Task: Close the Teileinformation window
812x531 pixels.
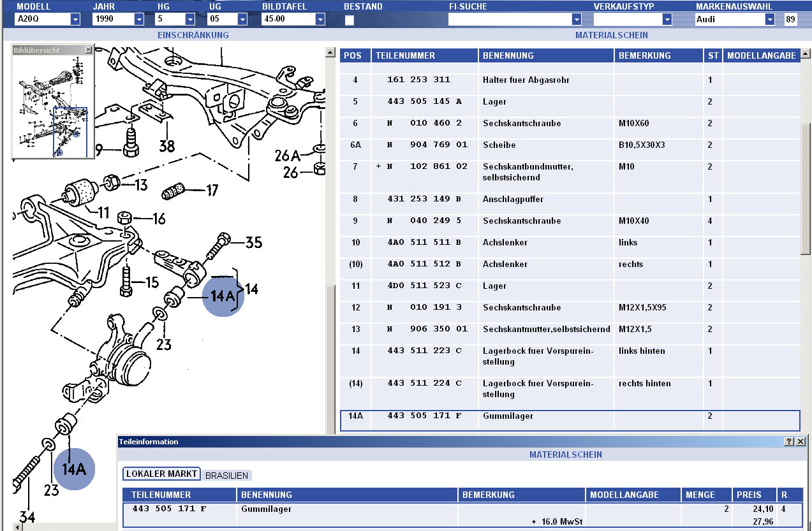Action: click(x=801, y=442)
